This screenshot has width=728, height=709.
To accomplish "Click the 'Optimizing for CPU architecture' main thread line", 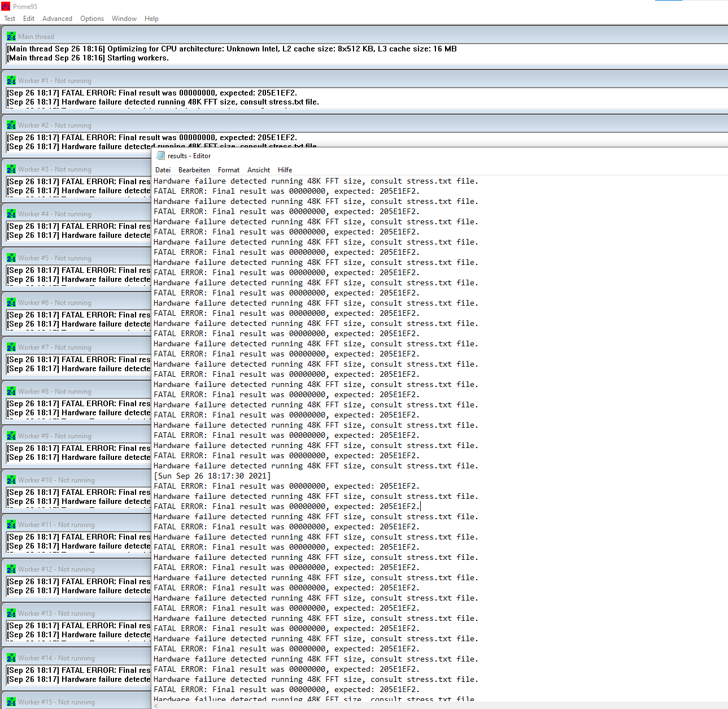I will click(232, 49).
